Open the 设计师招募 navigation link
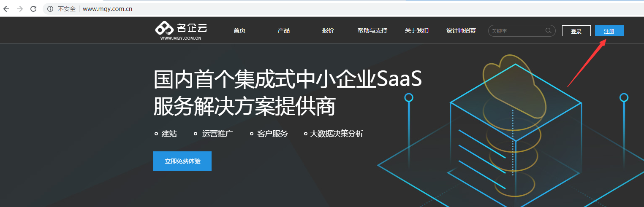Image resolution: width=644 pixels, height=207 pixels. [461, 31]
